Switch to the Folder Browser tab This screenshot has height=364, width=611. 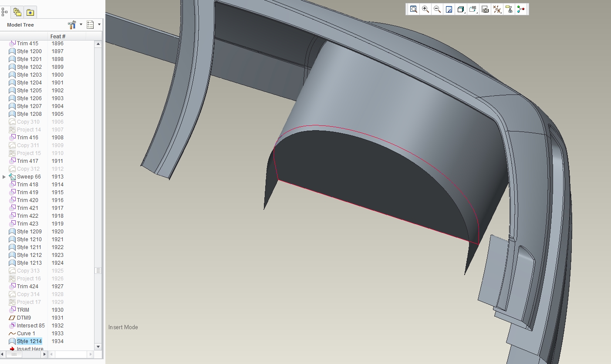pos(17,12)
